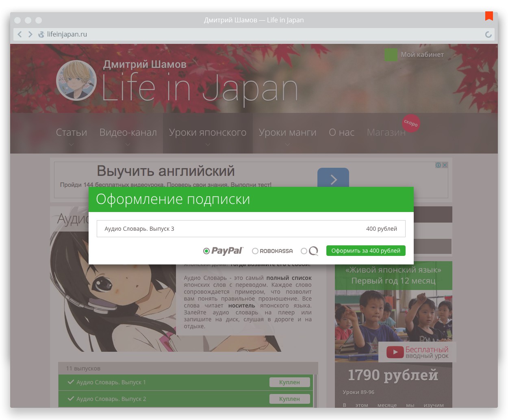The width and height of the screenshot is (508, 420).
Task: Click Уроки 89-96 text
Action: coord(358,392)
